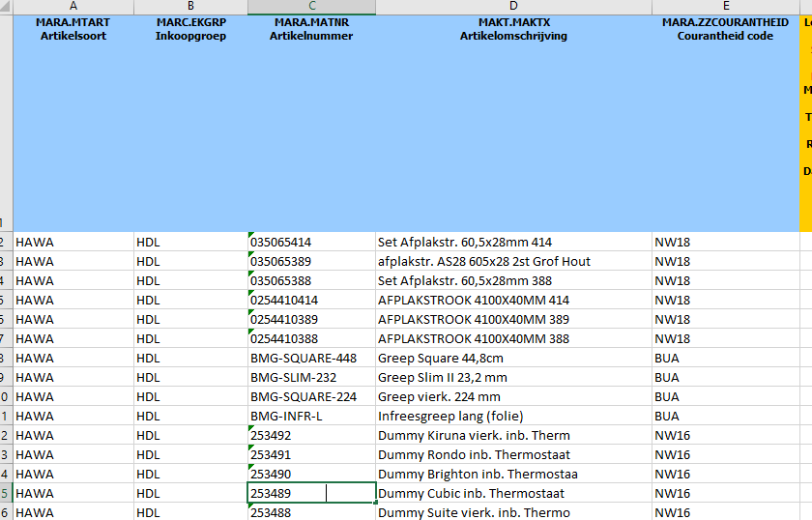The height and width of the screenshot is (520, 812).
Task: Select cell containing article number 253491
Action: click(311, 454)
